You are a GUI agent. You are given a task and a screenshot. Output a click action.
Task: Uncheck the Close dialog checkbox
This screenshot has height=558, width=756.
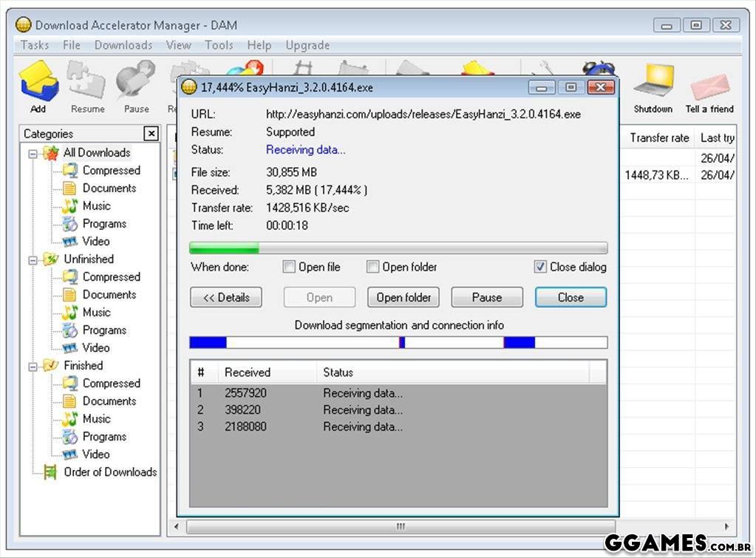(x=540, y=268)
